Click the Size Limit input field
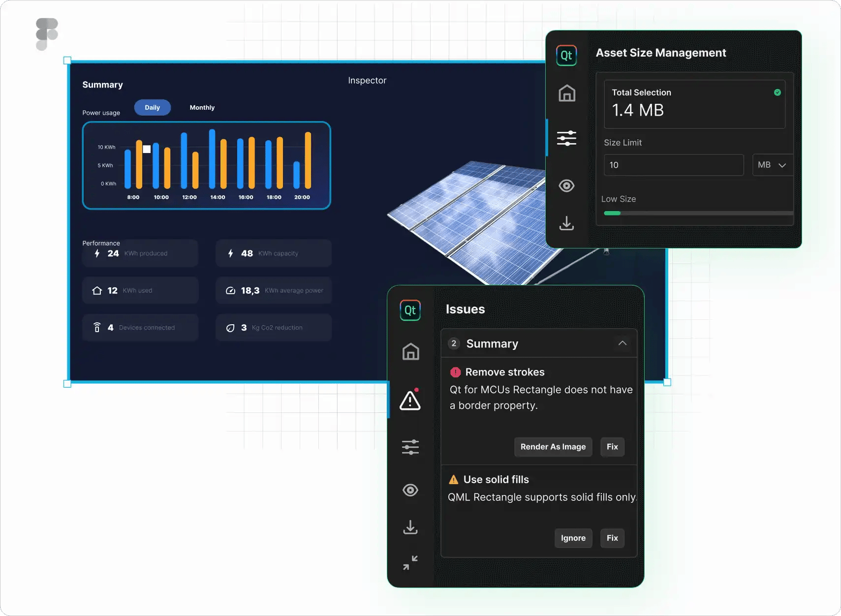Screen dimensions: 841x616 (674, 165)
